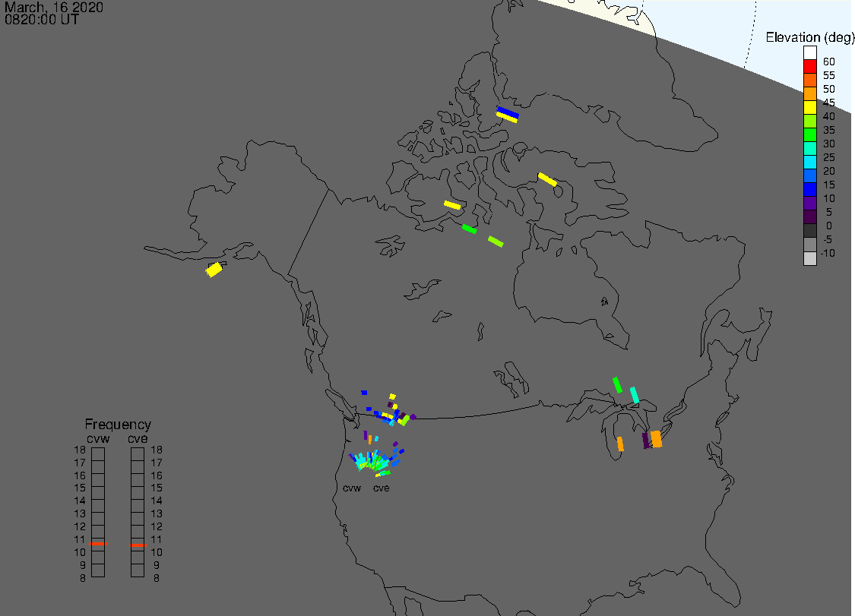855x616 pixels.
Task: Pick the yellow elevation legend swatch
Action: [809, 107]
